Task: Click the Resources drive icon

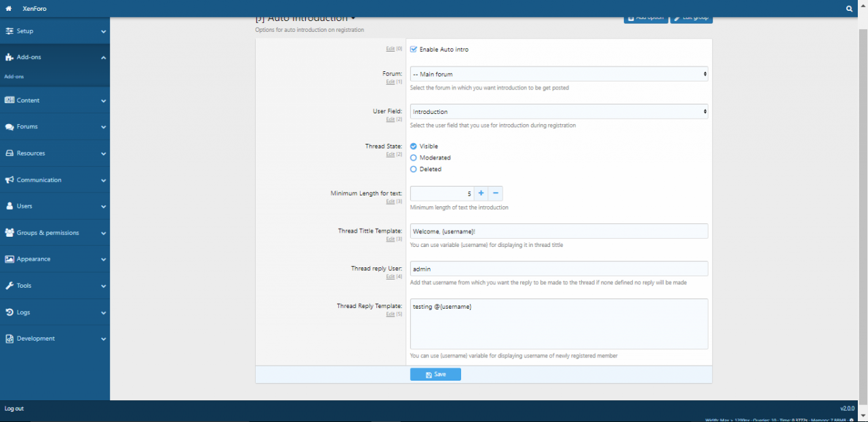Action: [x=9, y=153]
